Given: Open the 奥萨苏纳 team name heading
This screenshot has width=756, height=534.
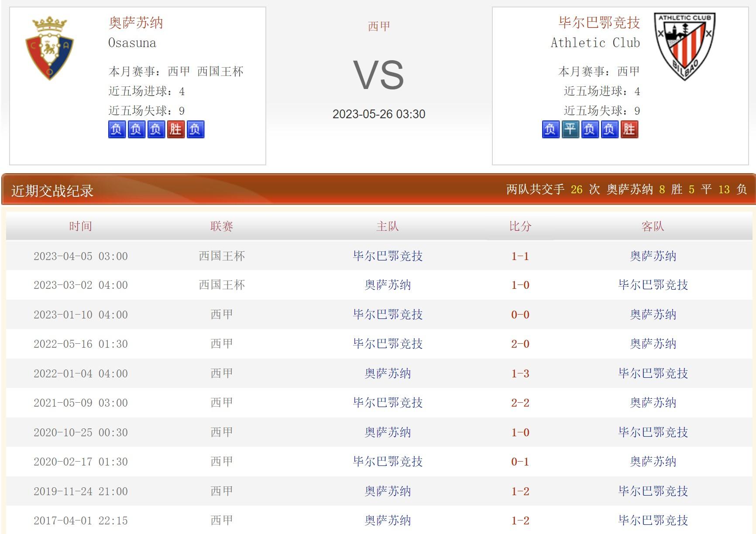Looking at the screenshot, I should click(136, 23).
